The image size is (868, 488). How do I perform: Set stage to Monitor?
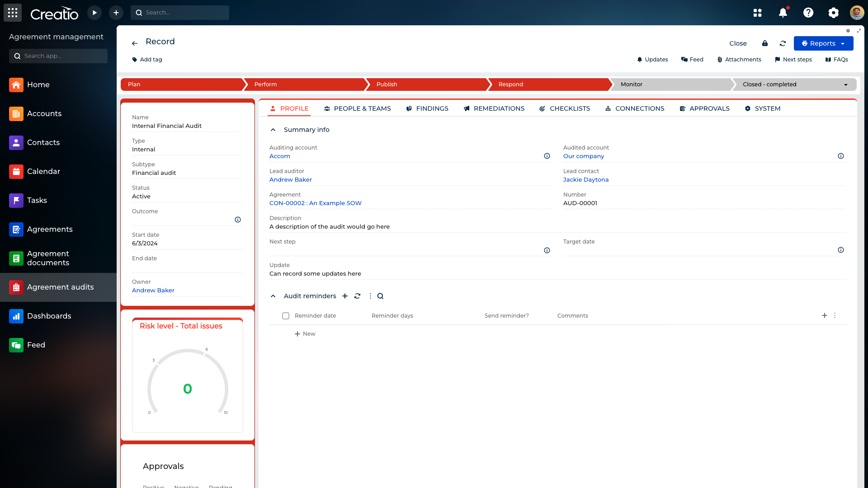671,84
